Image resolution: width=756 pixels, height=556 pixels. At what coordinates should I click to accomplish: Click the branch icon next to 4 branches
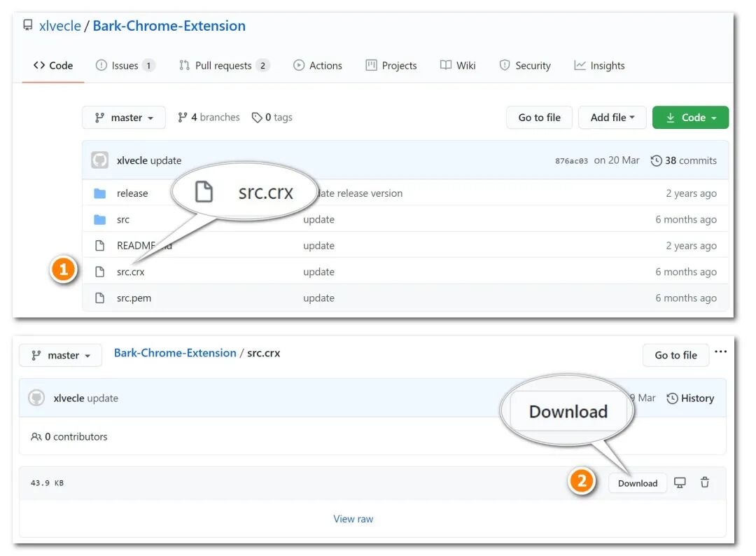[x=182, y=117]
